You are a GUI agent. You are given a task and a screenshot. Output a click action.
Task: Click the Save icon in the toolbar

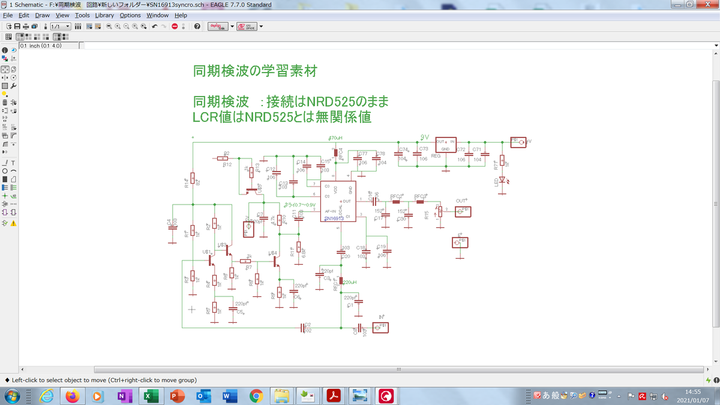pyautogui.click(x=17, y=27)
